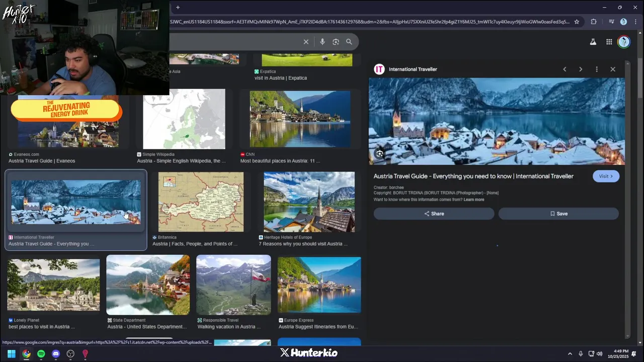Open the State Department Austria thumbnail
This screenshot has width=644, height=362.
click(148, 285)
